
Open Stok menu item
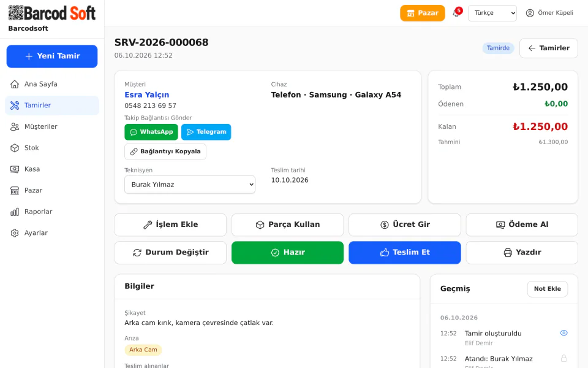[x=52, y=148]
